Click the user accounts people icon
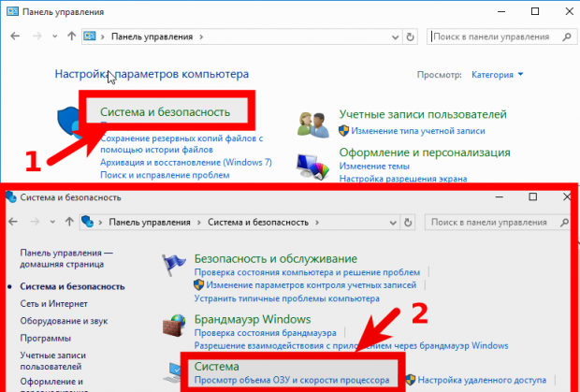The height and width of the screenshot is (392, 580). pos(313,125)
